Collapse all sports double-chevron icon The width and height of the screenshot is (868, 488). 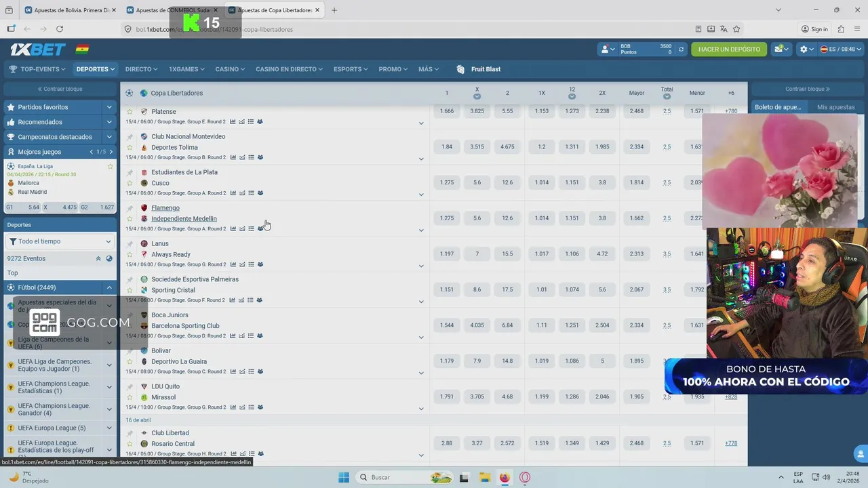coord(98,258)
